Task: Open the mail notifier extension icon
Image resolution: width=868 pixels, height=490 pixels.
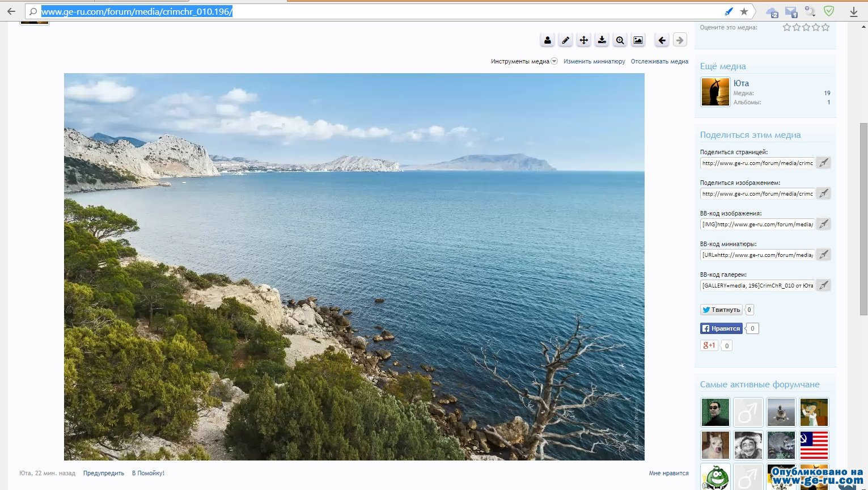Action: [791, 12]
